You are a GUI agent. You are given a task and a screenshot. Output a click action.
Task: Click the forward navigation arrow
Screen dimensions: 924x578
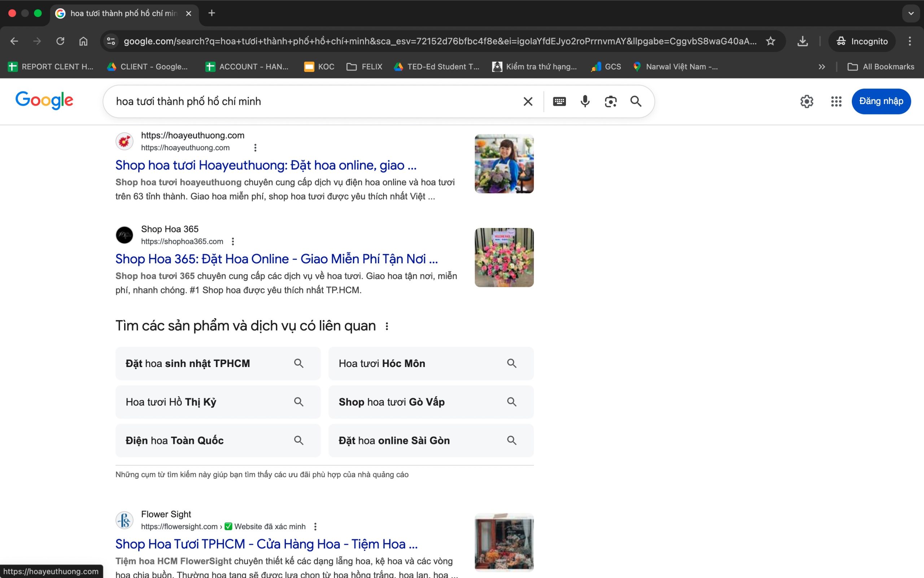[x=37, y=41]
